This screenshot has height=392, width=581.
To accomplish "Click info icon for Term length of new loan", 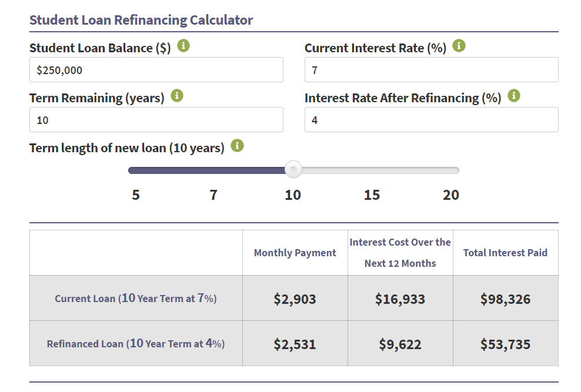I will pyautogui.click(x=237, y=146).
